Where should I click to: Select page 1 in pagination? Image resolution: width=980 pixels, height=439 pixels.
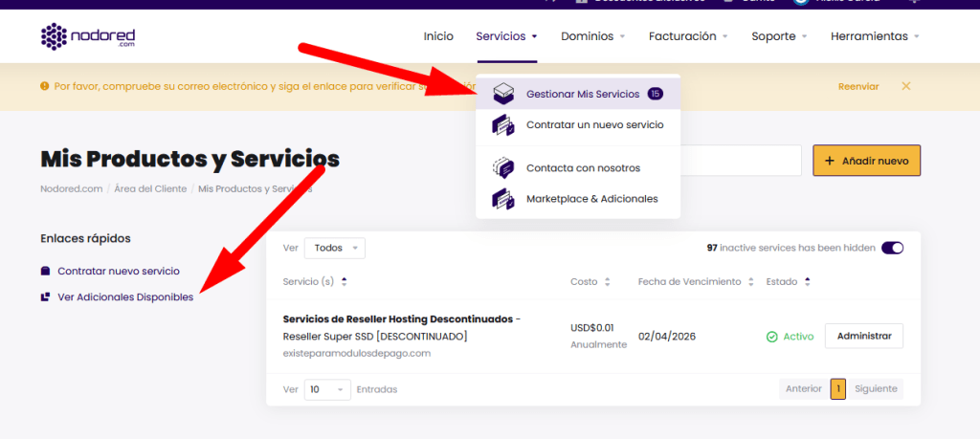[x=838, y=389]
